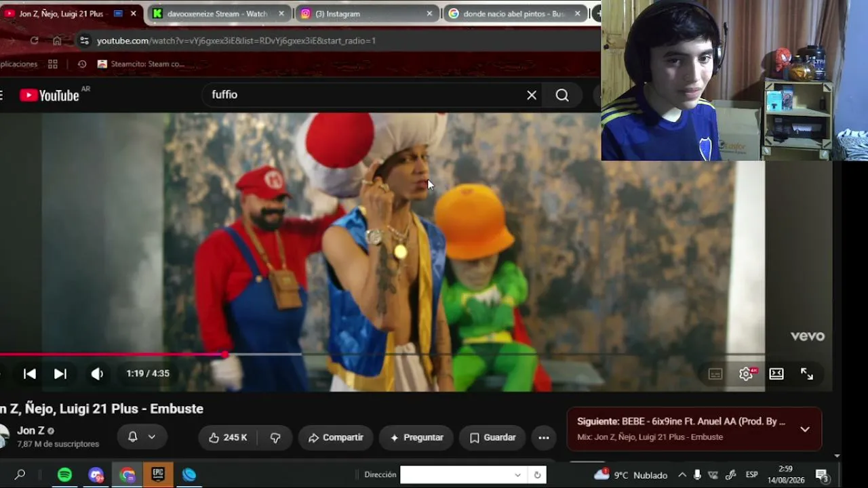Switch to the Instagram tab
This screenshot has width=868, height=488.
click(x=367, y=14)
